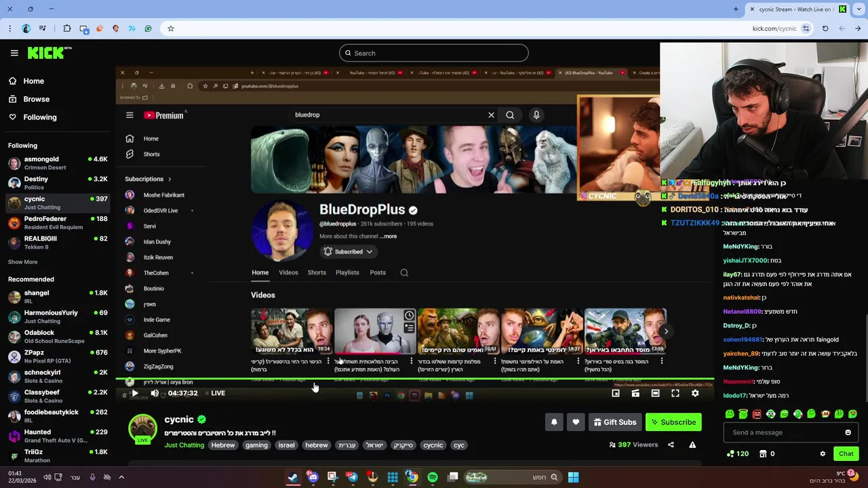Open new browser tab with plus
868x488 pixels.
[736, 9]
